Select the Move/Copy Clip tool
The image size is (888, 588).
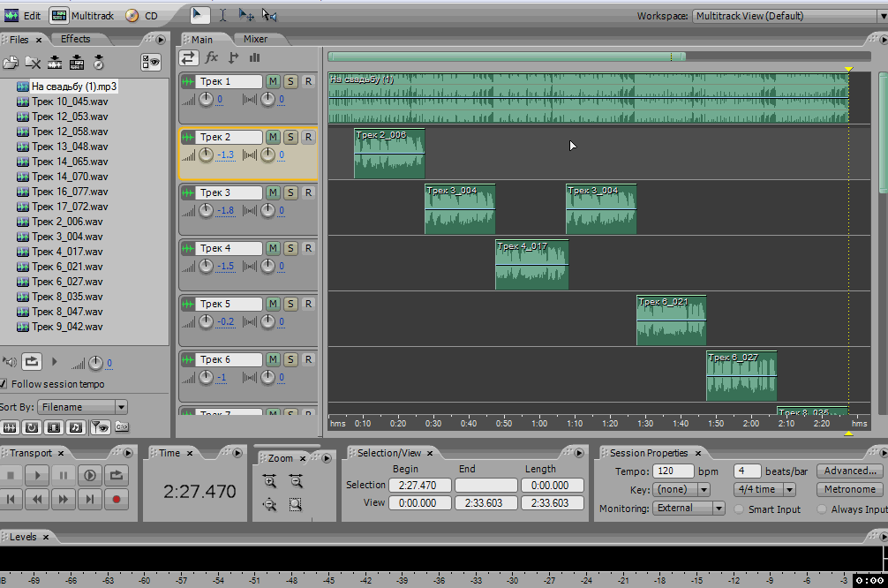coord(246,15)
